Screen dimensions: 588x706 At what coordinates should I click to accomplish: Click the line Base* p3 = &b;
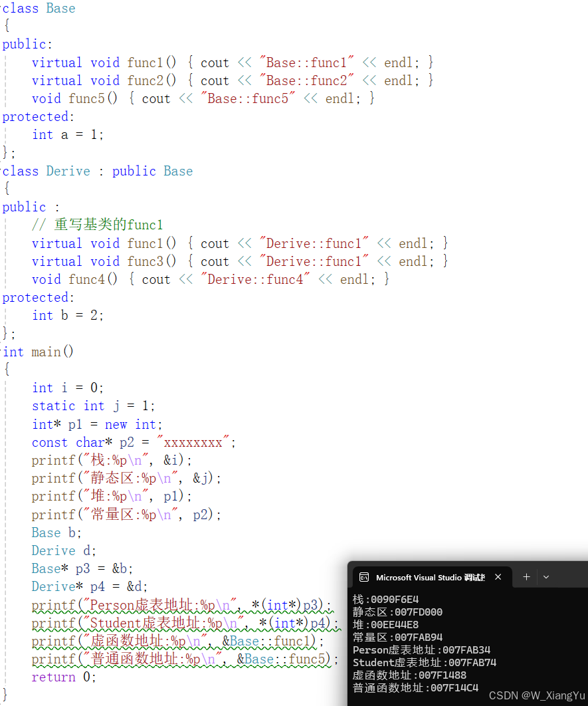[82, 568]
